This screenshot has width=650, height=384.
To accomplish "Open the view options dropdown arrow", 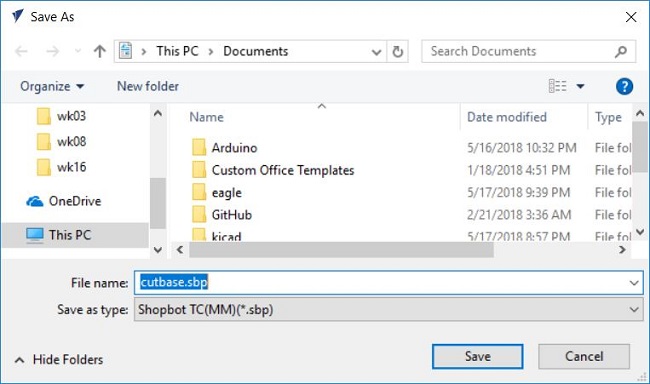I will click(580, 86).
